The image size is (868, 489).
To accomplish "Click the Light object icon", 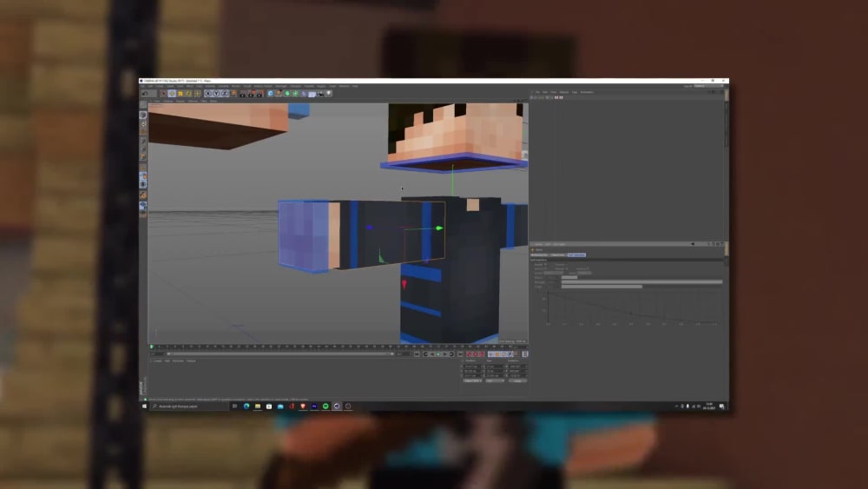I will point(328,94).
